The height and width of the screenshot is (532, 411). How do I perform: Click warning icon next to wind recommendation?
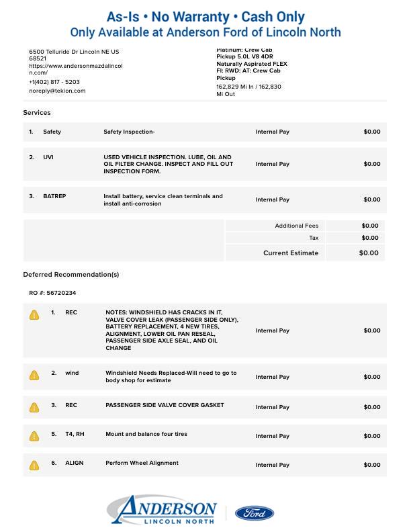(x=34, y=375)
